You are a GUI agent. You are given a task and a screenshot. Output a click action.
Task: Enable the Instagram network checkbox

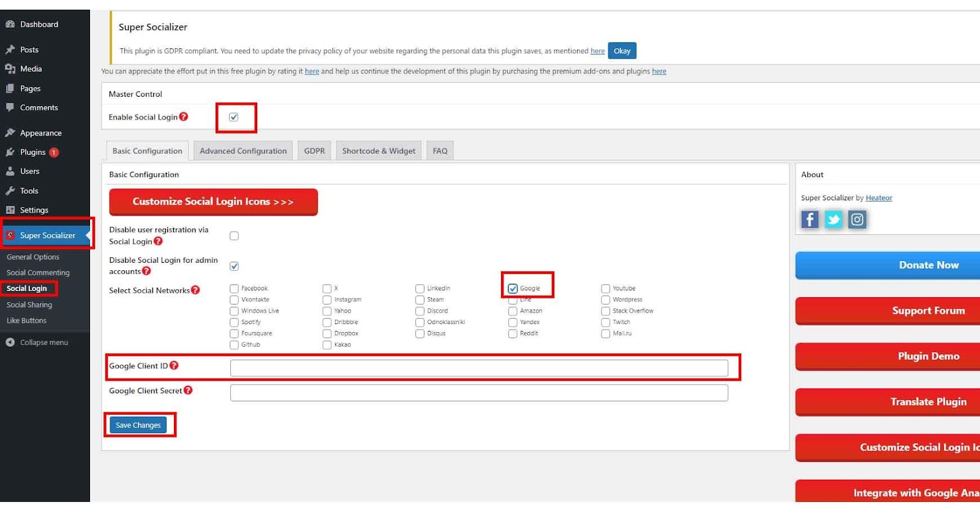(x=327, y=300)
